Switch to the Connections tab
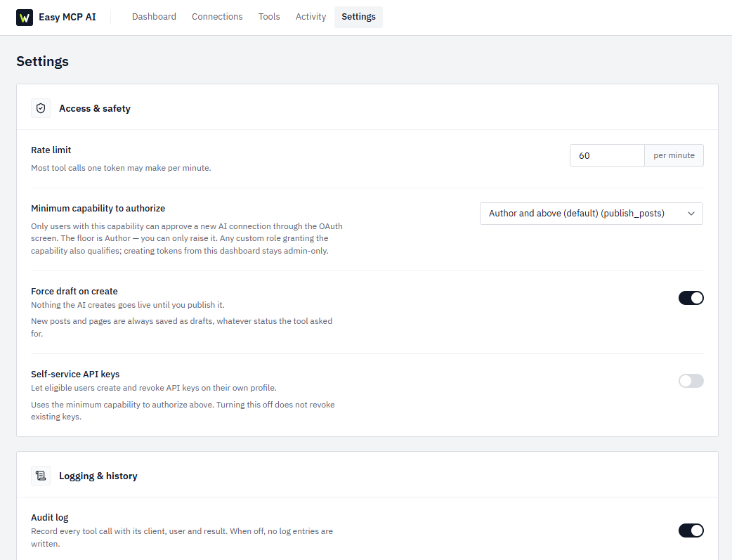The width and height of the screenshot is (732, 560). click(x=217, y=17)
